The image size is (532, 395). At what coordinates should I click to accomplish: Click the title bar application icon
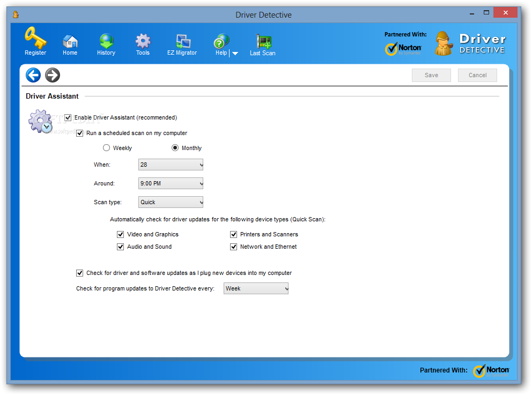point(16,14)
